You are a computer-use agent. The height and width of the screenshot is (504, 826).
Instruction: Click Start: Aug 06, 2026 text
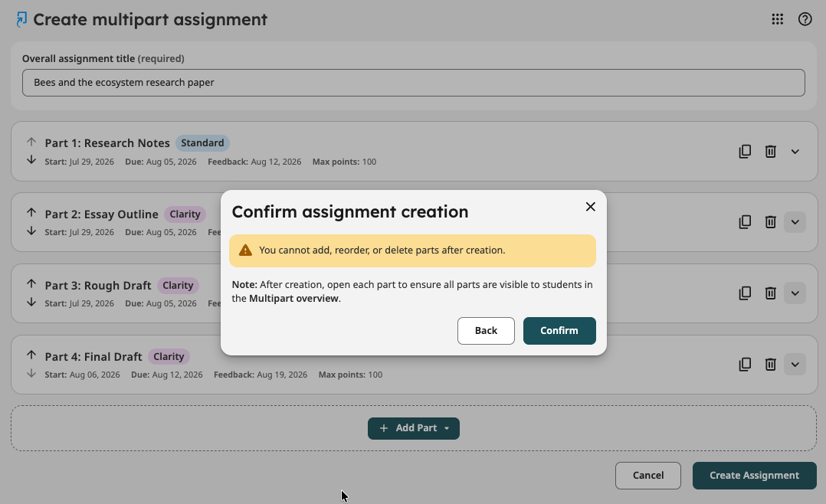tap(82, 375)
